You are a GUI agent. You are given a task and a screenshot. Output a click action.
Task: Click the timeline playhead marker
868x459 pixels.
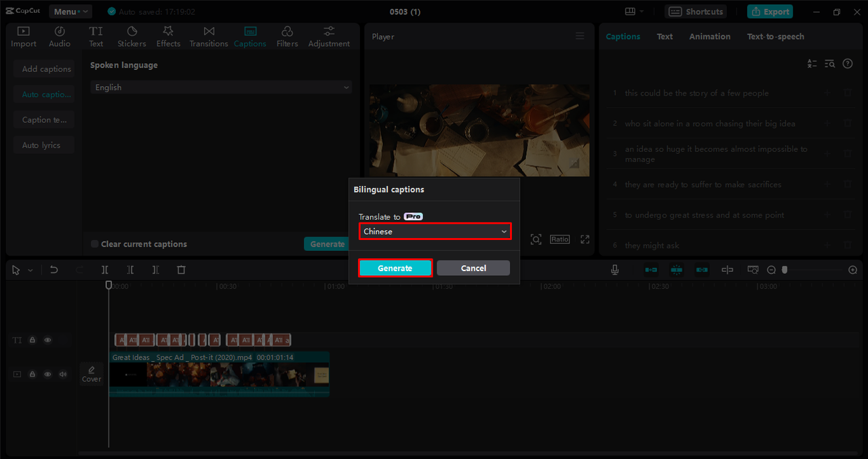pos(108,285)
